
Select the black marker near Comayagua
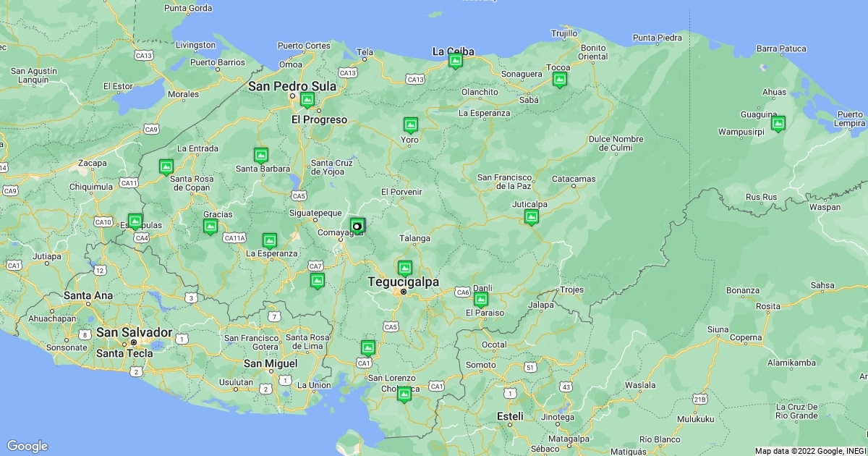tap(357, 227)
